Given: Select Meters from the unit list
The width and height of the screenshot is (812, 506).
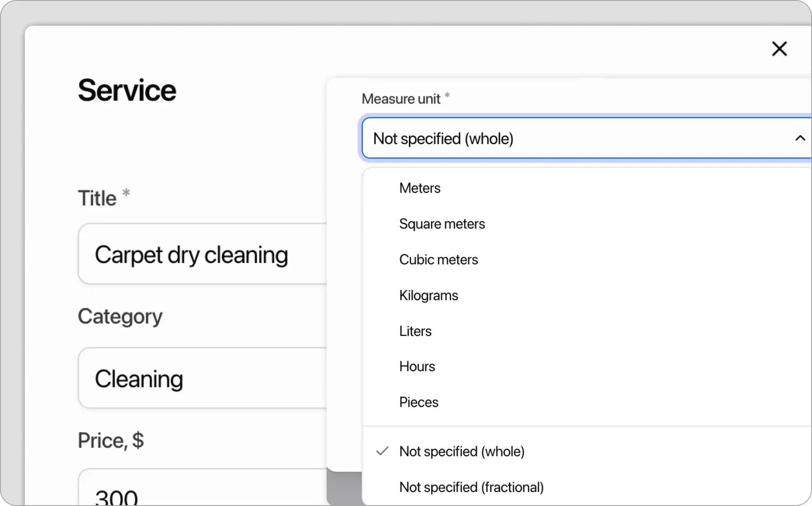Looking at the screenshot, I should click(x=420, y=188).
